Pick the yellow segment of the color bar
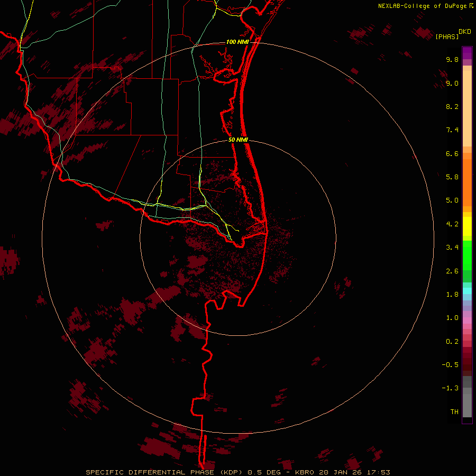Viewport: 476px width, 476px height. [x=467, y=226]
